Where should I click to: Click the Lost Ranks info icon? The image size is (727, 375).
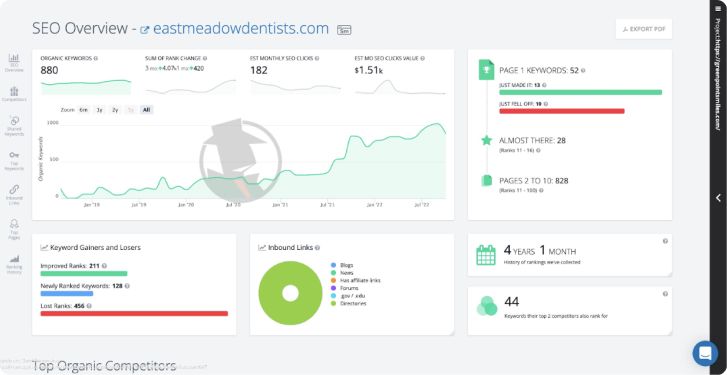(x=89, y=306)
